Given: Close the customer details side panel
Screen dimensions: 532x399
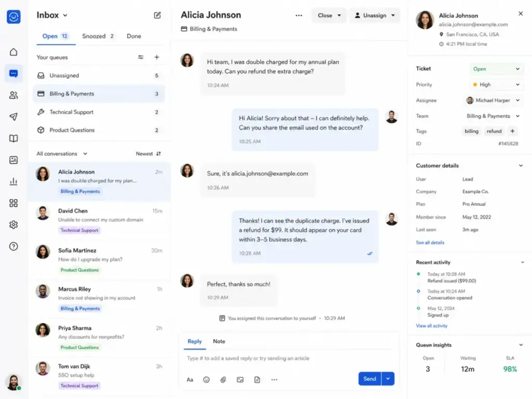Looking at the screenshot, I should coord(521,14).
